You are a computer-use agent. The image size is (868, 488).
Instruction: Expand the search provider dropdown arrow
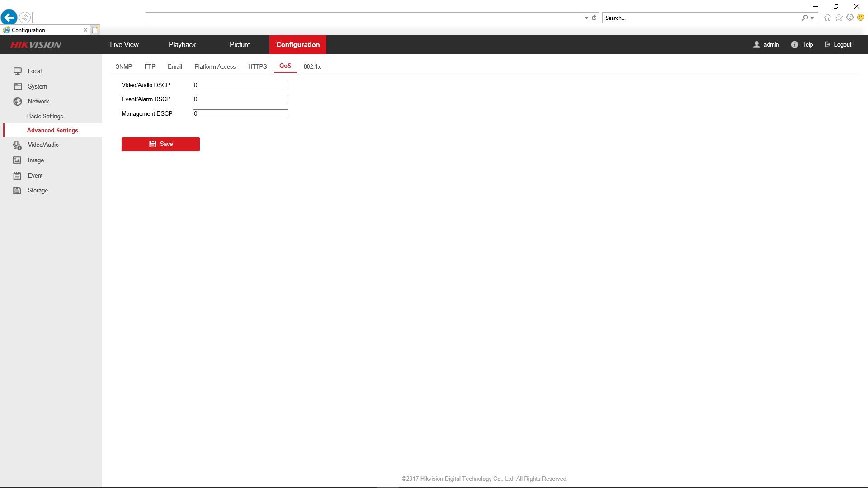click(812, 18)
